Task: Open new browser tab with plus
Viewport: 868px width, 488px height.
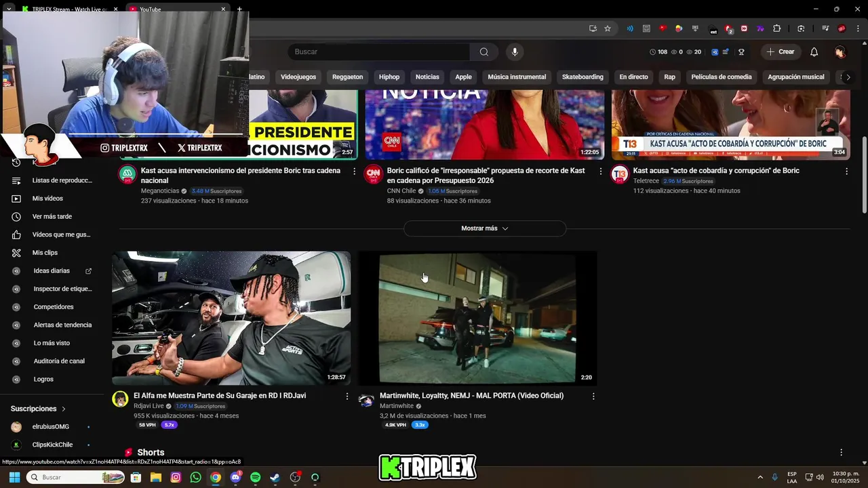Action: click(239, 9)
